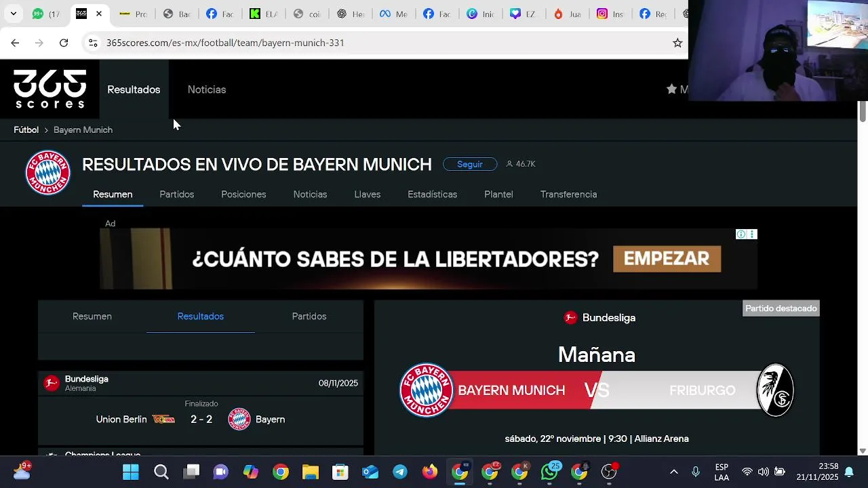This screenshot has width=868, height=488.
Task: Open OBS Studio from the taskbar
Action: pyautogui.click(x=609, y=472)
